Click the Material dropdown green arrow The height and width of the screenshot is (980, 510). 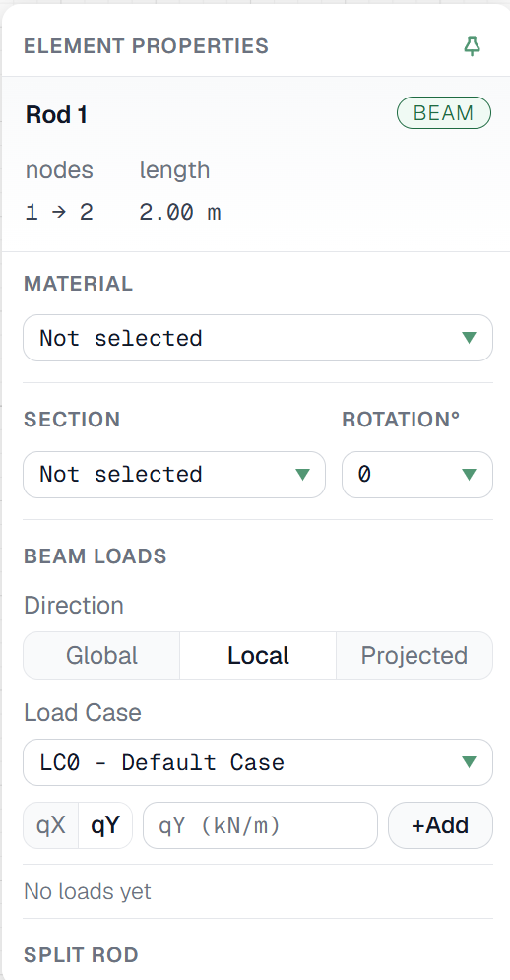[x=469, y=338]
